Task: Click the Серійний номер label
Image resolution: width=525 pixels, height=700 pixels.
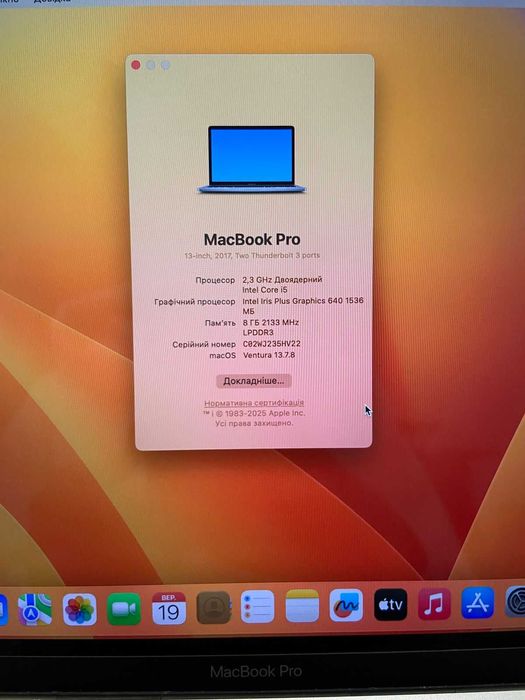Action: [204, 344]
